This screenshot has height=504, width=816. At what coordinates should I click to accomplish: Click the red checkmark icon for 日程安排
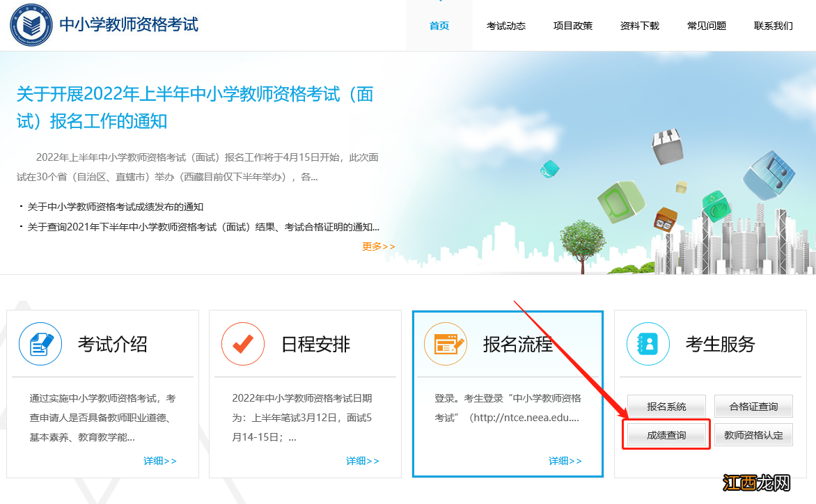coord(242,343)
